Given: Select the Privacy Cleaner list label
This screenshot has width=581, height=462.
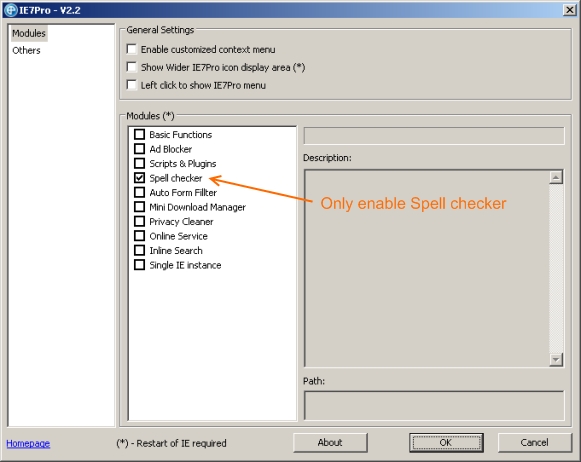Looking at the screenshot, I should [181, 222].
